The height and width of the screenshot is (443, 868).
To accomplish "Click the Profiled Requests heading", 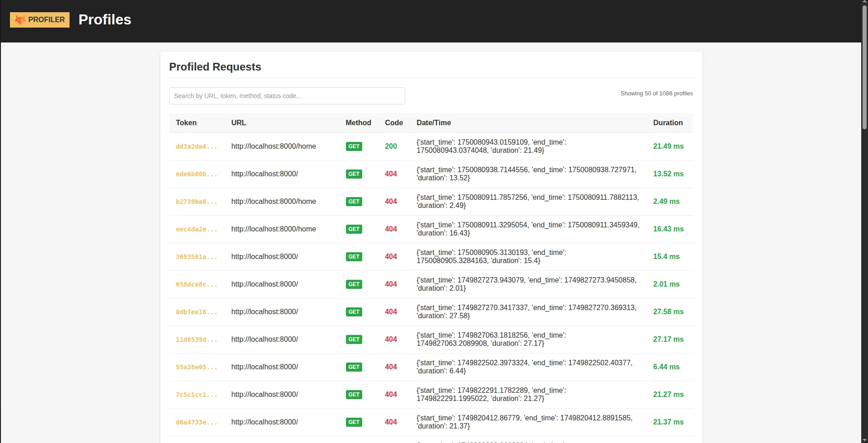I will pos(215,67).
